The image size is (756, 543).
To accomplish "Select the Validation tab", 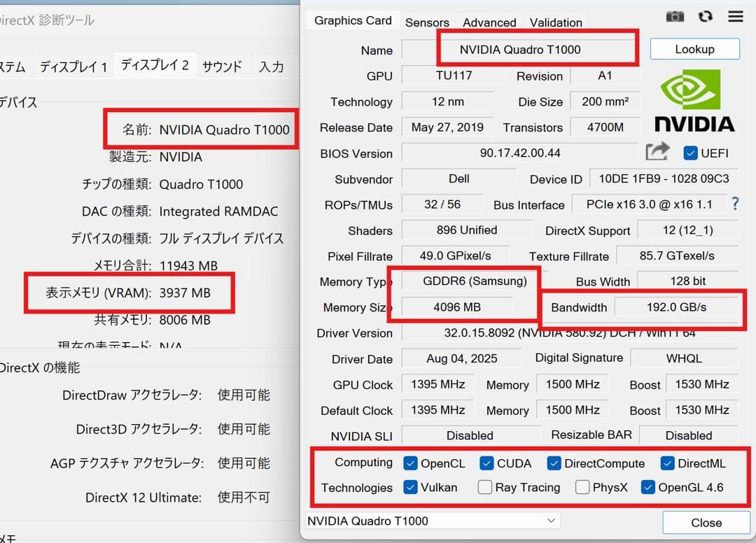I will [x=555, y=21].
